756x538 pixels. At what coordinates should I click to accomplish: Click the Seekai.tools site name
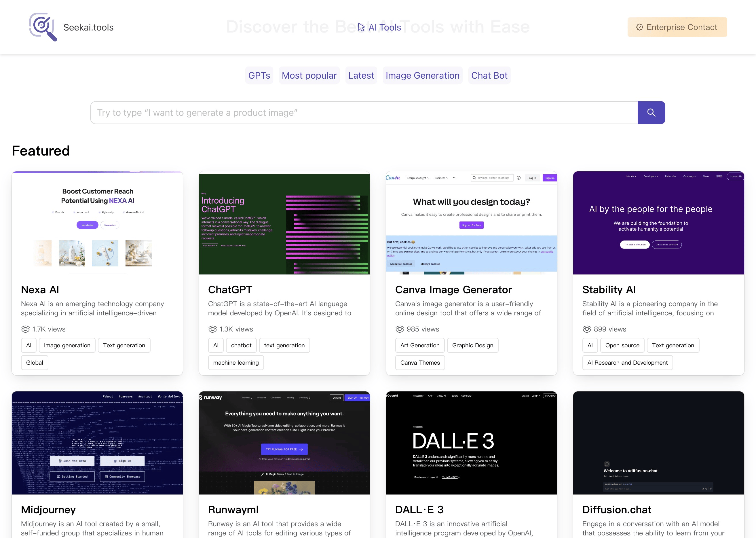[88, 27]
